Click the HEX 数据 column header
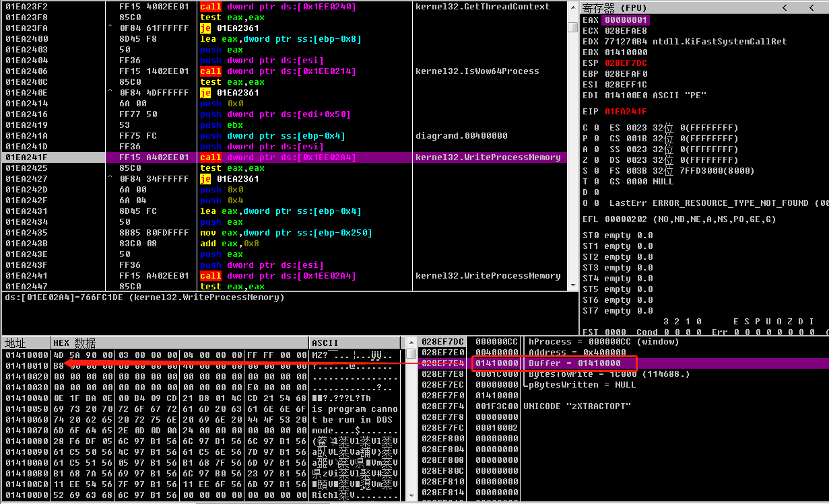829x504 pixels. (74, 343)
